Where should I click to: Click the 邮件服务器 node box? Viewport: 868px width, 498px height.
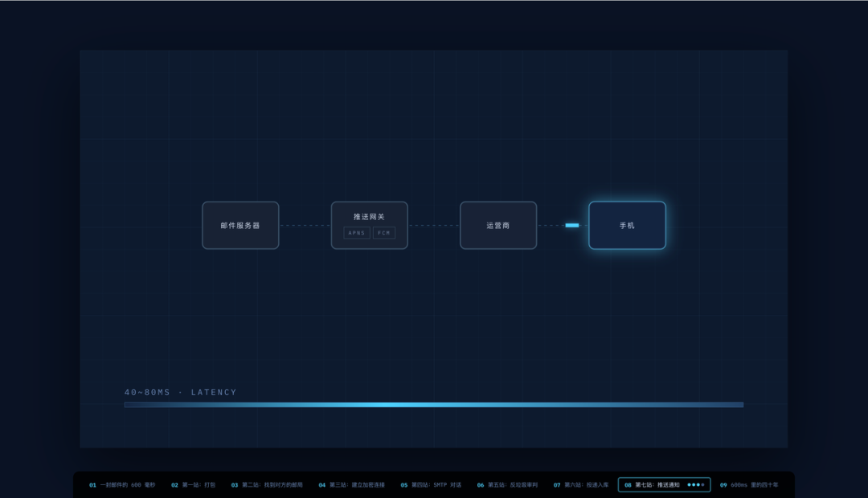coord(240,225)
